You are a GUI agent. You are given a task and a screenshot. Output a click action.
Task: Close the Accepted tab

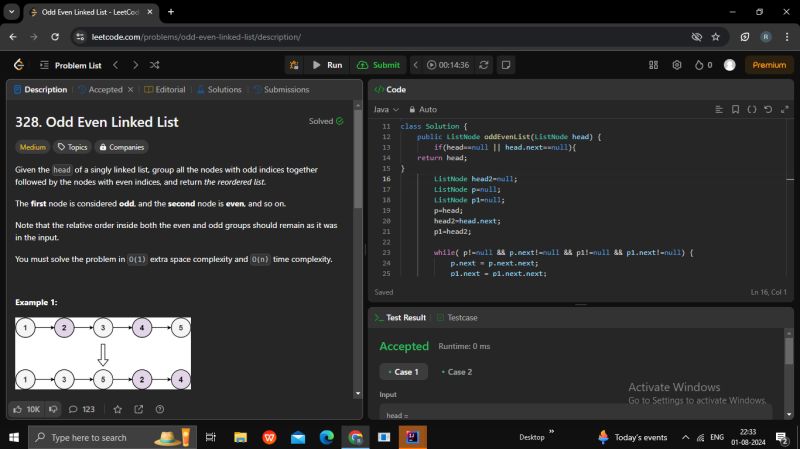point(131,89)
